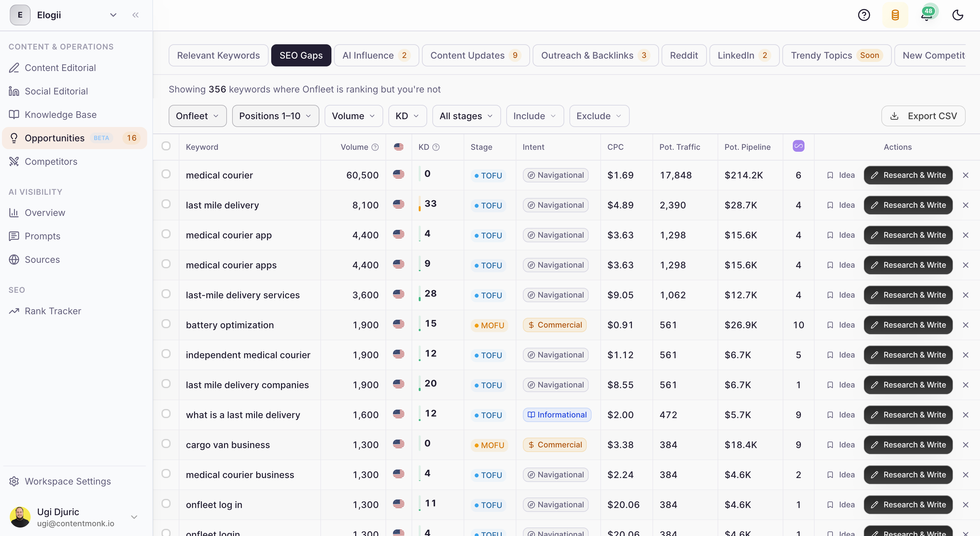Click the credits coin stack icon
The width and height of the screenshot is (980, 536).
pyautogui.click(x=896, y=15)
